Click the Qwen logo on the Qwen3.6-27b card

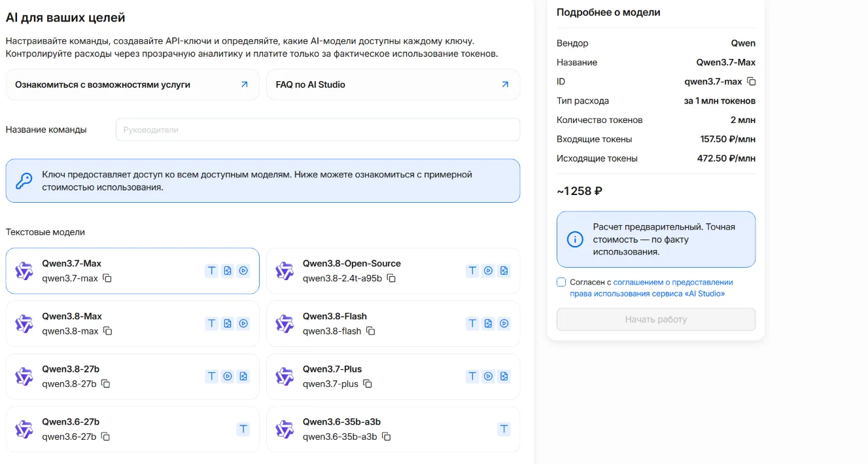coord(24,429)
